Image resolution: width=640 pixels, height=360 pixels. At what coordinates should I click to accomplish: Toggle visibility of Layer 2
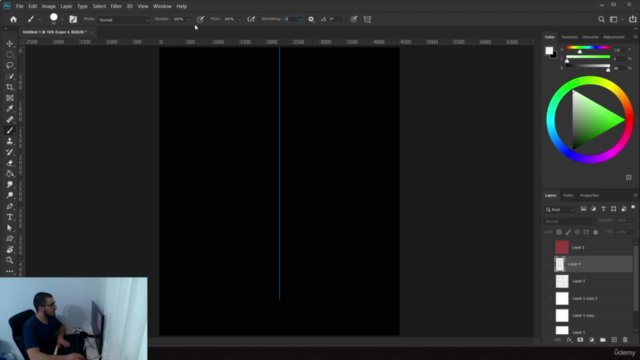[x=547, y=247]
